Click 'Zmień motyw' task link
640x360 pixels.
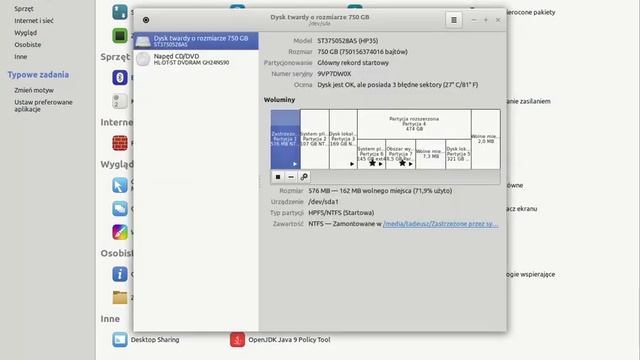34,90
